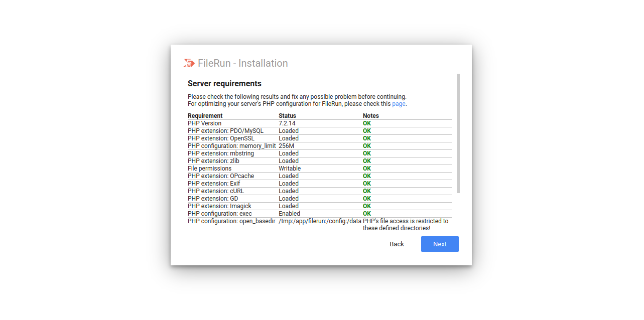The height and width of the screenshot is (320, 644).
Task: Select the mbstring extension row label
Action: coord(221,153)
